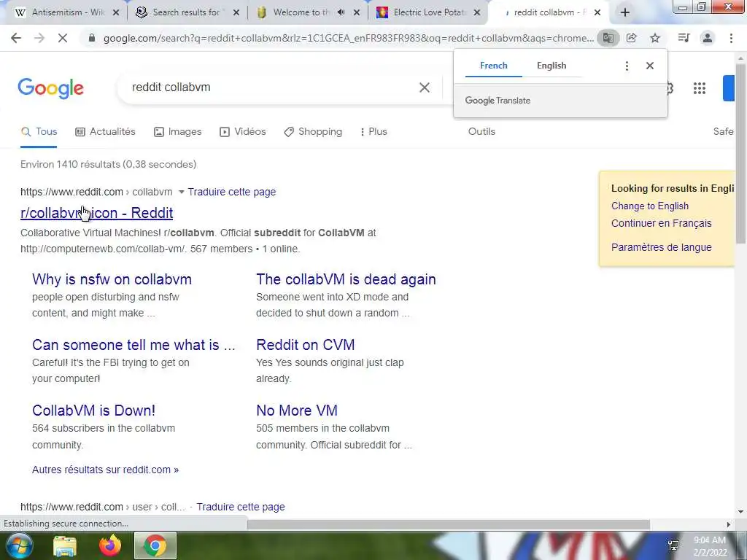Click the browser back arrow
The image size is (747, 560).
tap(16, 38)
